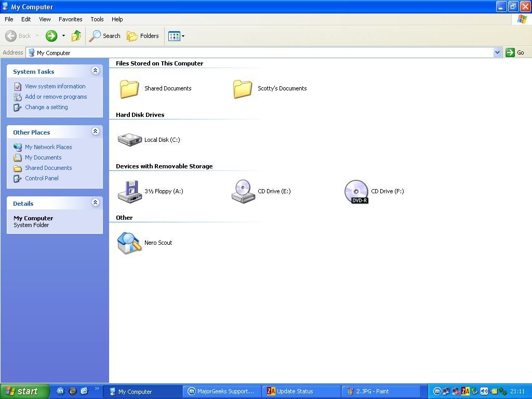Collapse the Other Places panel
This screenshot has width=532, height=399.
pyautogui.click(x=95, y=131)
